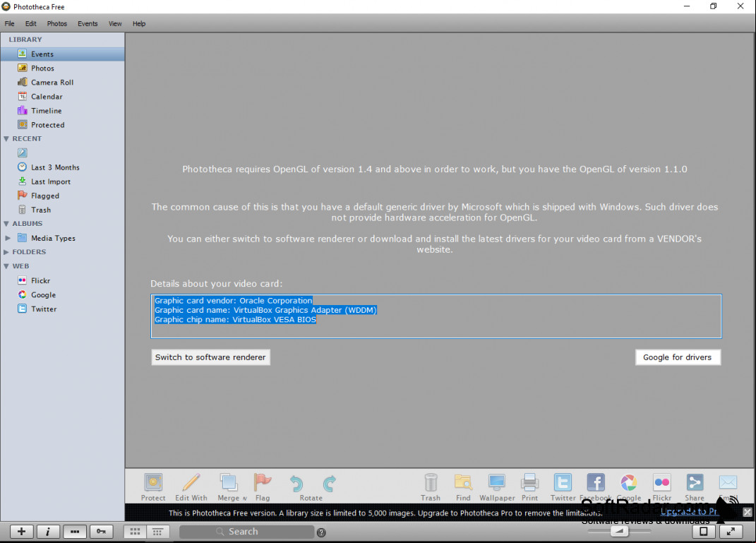
Task: Click the help question mark beside Search
Action: [x=321, y=532]
